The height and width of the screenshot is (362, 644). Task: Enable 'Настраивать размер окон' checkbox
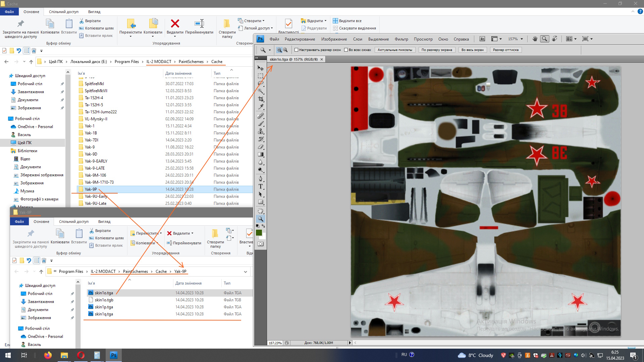coord(296,50)
